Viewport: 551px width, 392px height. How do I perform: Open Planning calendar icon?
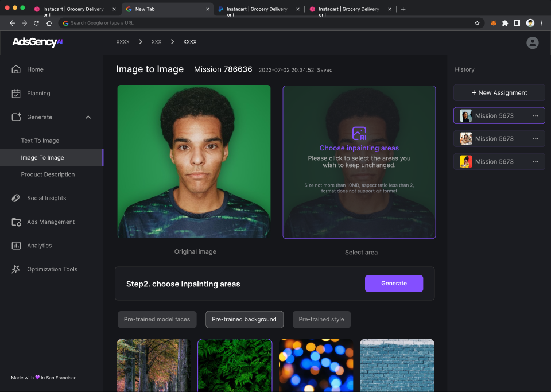tap(16, 93)
